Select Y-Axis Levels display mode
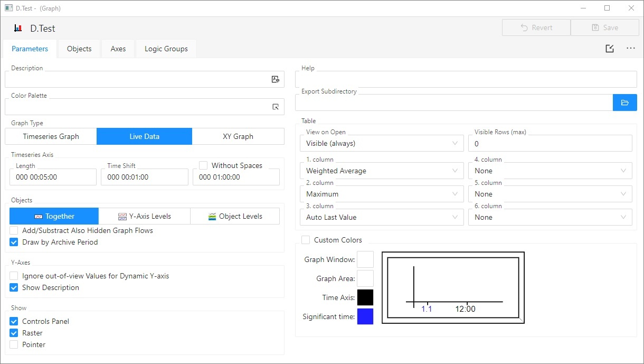644x364 pixels. [144, 216]
